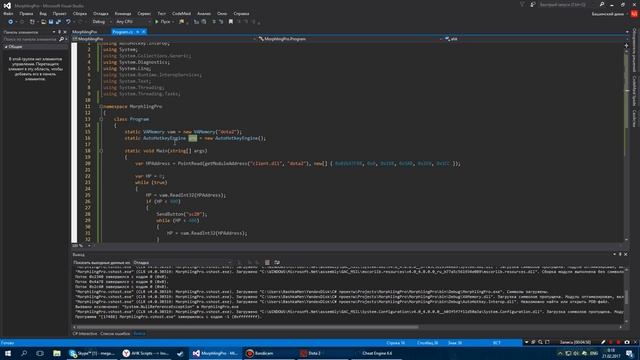Toggle word wrap icon in Output toolbar
The image size is (640, 360).
pos(277,262)
